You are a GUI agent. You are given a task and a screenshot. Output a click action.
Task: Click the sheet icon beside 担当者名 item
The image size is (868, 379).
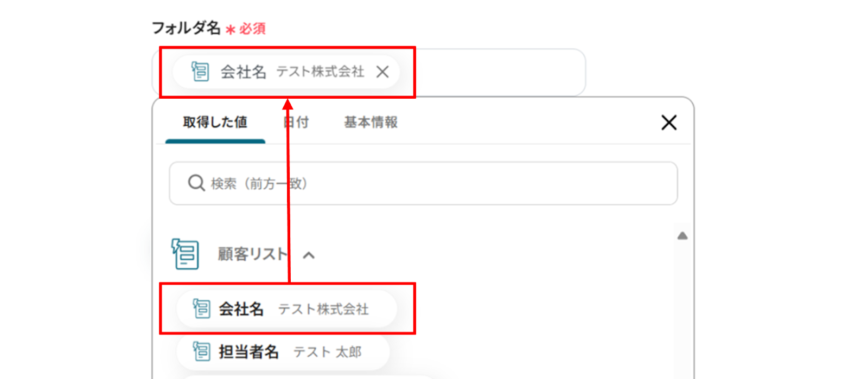click(201, 352)
